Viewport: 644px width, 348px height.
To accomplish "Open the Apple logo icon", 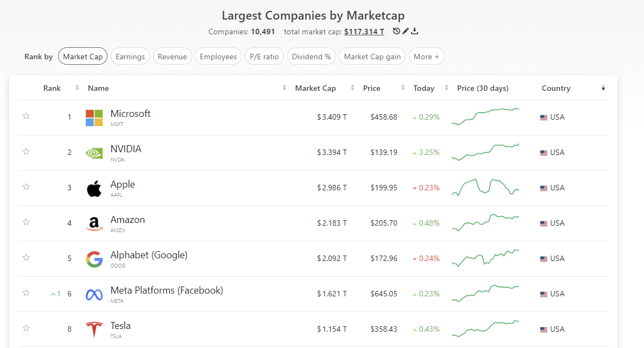I will pos(94,188).
